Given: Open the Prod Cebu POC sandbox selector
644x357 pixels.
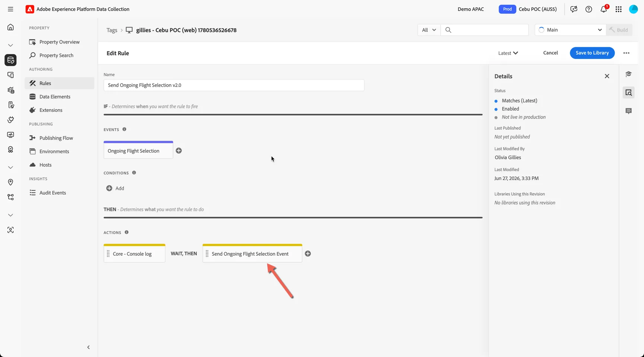Looking at the screenshot, I should [528, 9].
